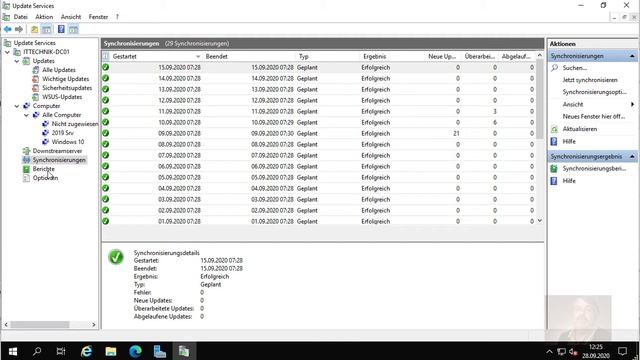Collapse the ITTECHNIK-DC01 tree node
The height and width of the screenshot is (360, 640).
pos(7,52)
